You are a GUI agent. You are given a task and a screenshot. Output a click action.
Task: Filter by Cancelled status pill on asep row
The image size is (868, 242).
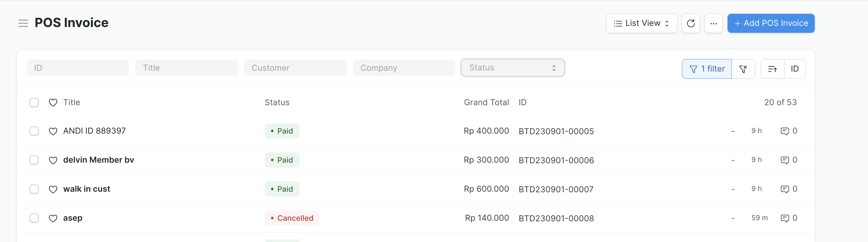pyautogui.click(x=292, y=218)
